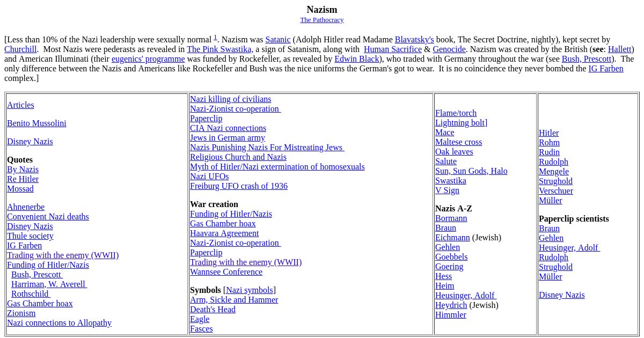
Task: Open the Satanic link in intro paragraph
Action: [278, 40]
